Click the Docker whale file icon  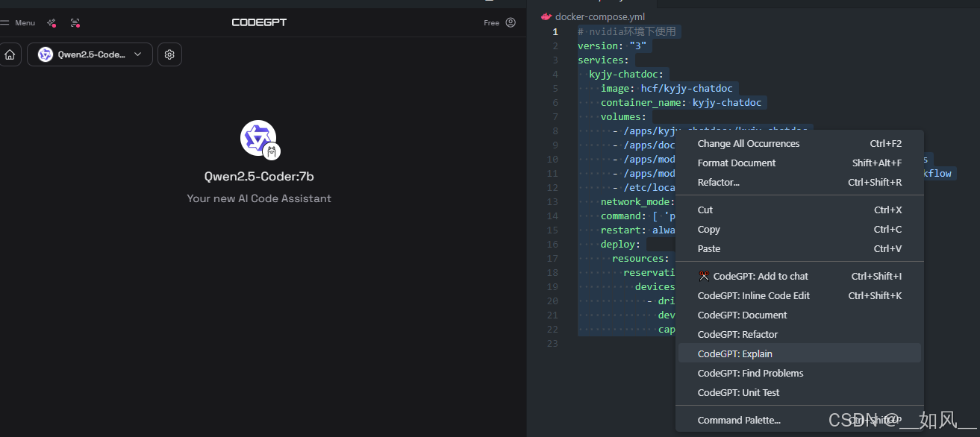click(546, 16)
